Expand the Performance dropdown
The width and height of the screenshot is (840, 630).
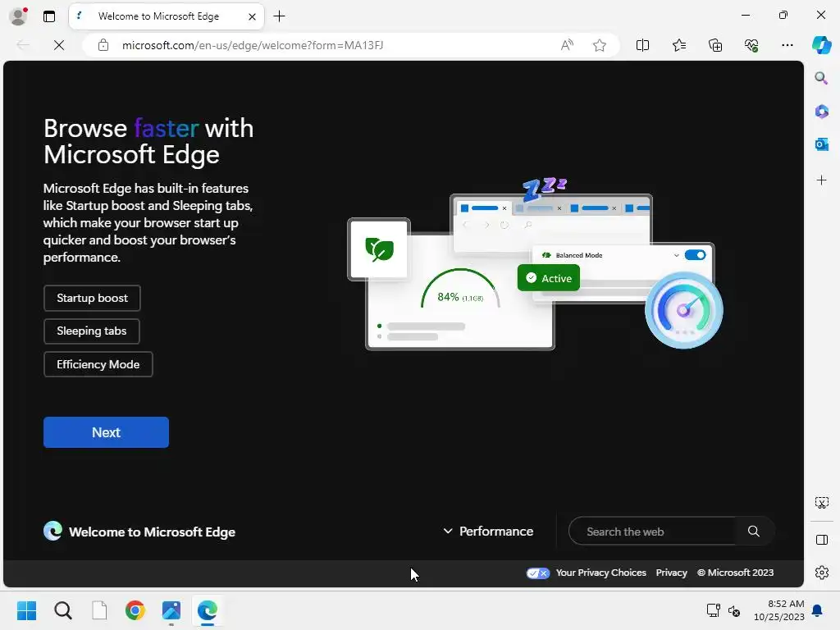[x=488, y=532]
